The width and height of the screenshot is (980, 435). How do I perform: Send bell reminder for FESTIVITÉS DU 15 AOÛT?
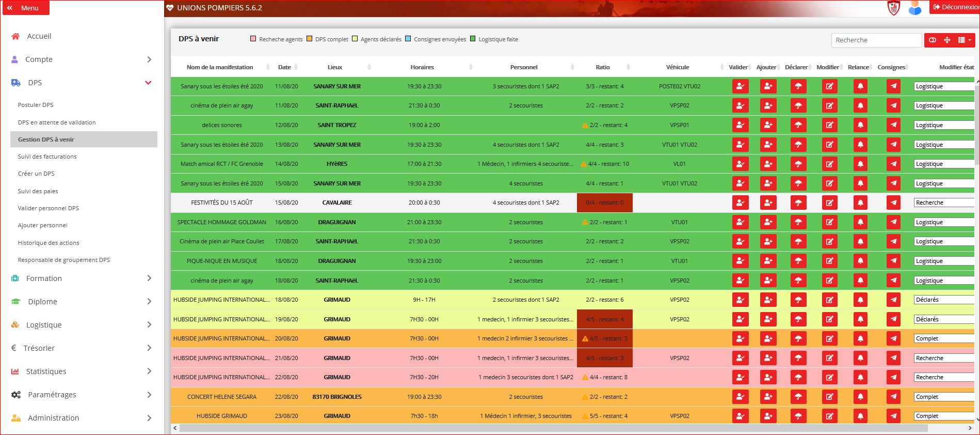point(860,203)
